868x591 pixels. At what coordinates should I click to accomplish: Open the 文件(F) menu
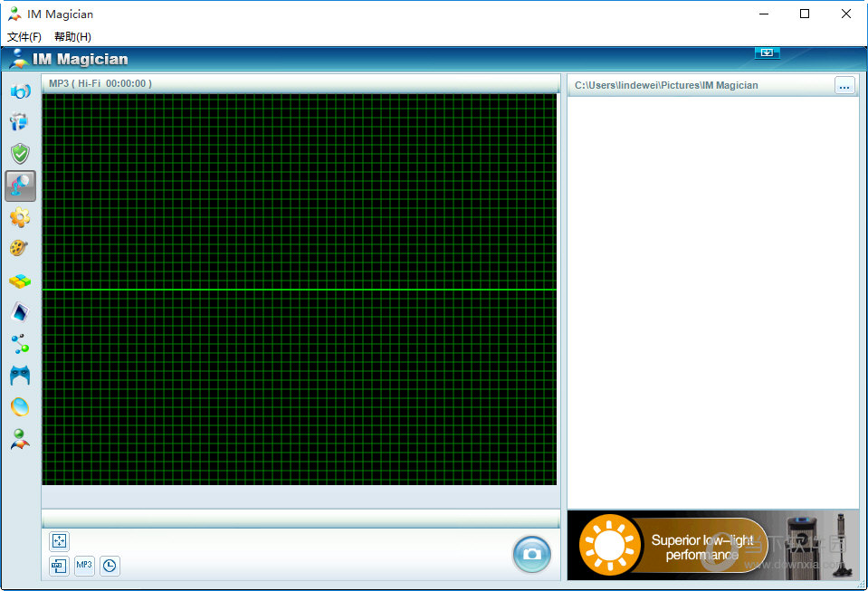[x=24, y=36]
